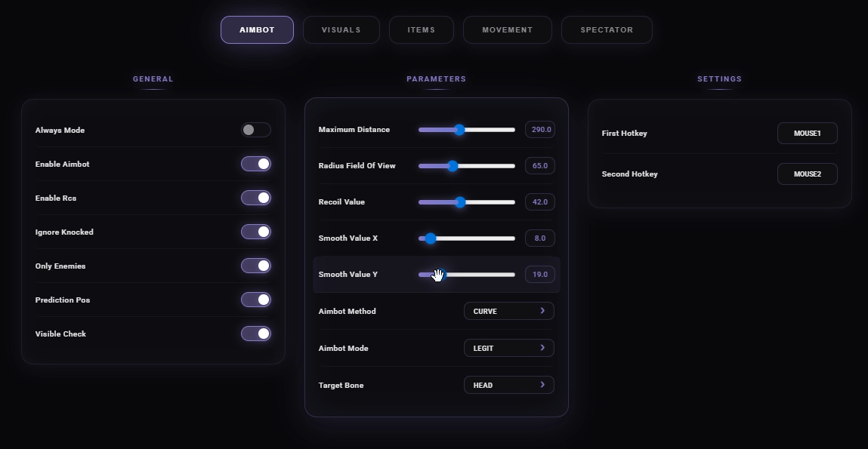
Task: Toggle the Only Enemies switch
Action: coord(256,266)
